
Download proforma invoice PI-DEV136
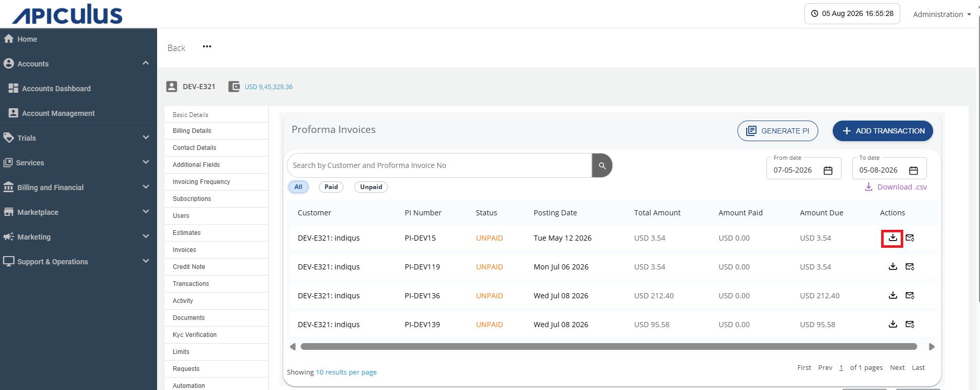click(x=892, y=296)
